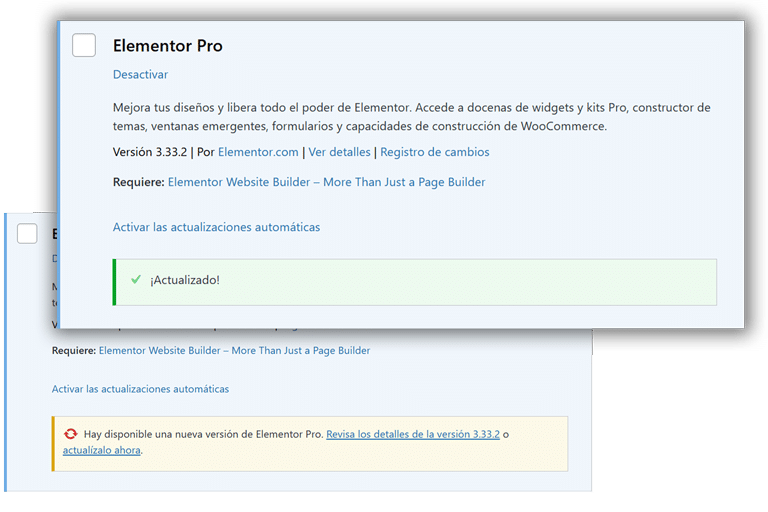Open the Ver detalles link
The height and width of the screenshot is (512, 768).
pyautogui.click(x=340, y=152)
